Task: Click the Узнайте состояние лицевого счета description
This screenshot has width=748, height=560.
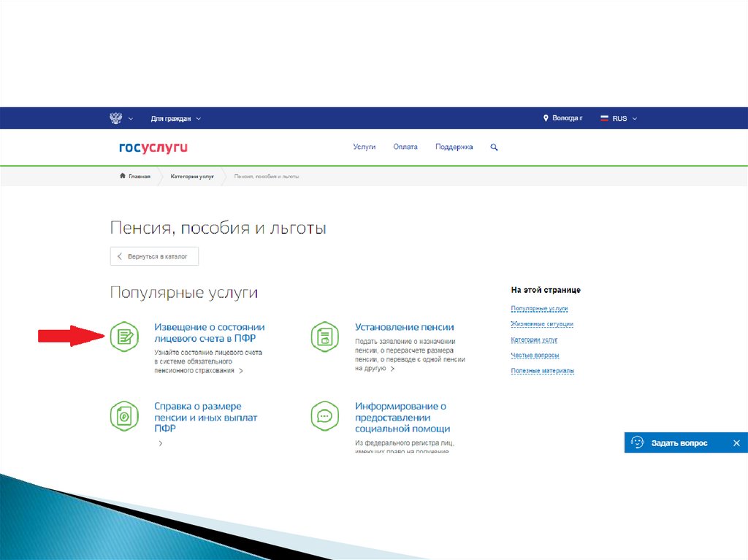Action: pyautogui.click(x=208, y=361)
